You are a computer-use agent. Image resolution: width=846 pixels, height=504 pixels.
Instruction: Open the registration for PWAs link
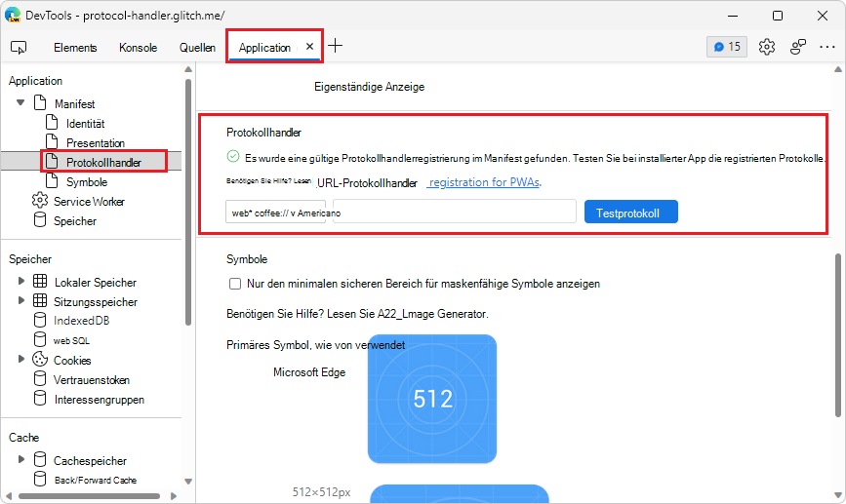click(x=484, y=182)
